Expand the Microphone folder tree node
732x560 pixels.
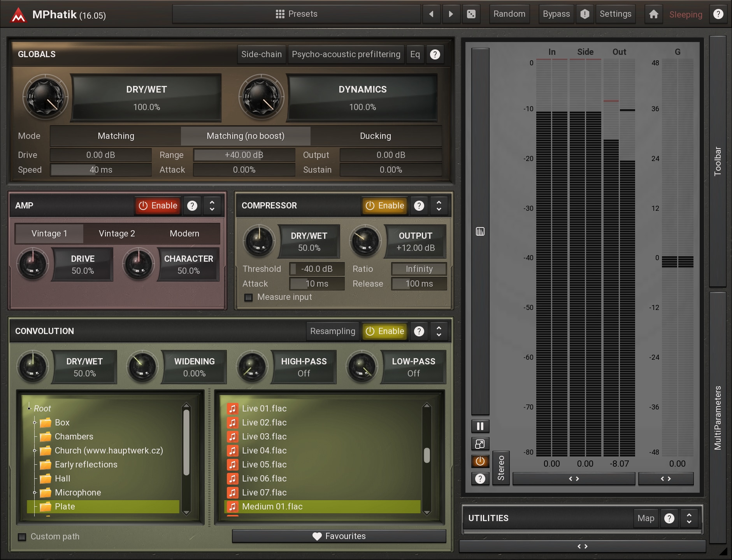[x=35, y=492]
